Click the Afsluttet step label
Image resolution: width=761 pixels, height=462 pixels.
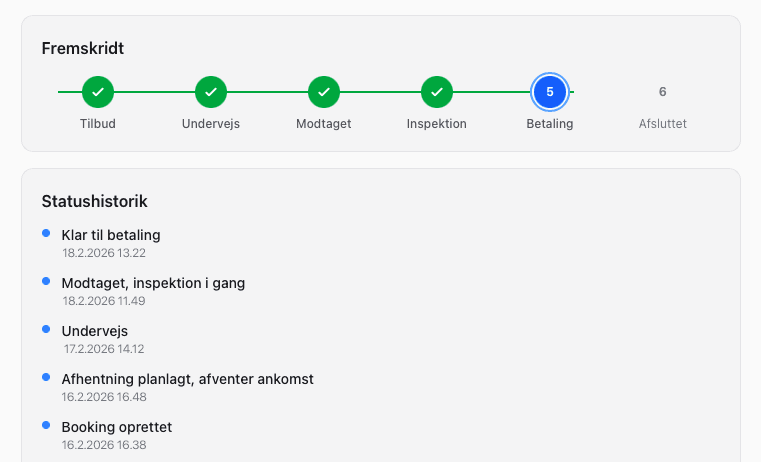(x=662, y=124)
